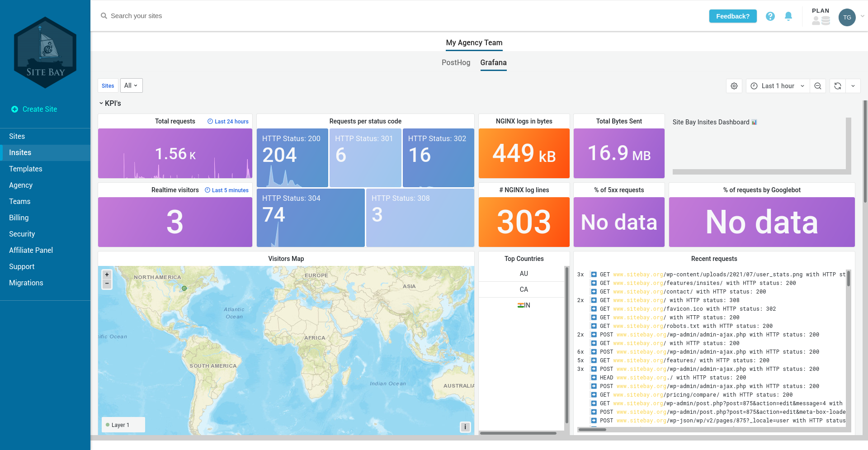This screenshot has width=868, height=450.
Task: Click the PLAN users and storage icon
Action: tap(821, 21)
